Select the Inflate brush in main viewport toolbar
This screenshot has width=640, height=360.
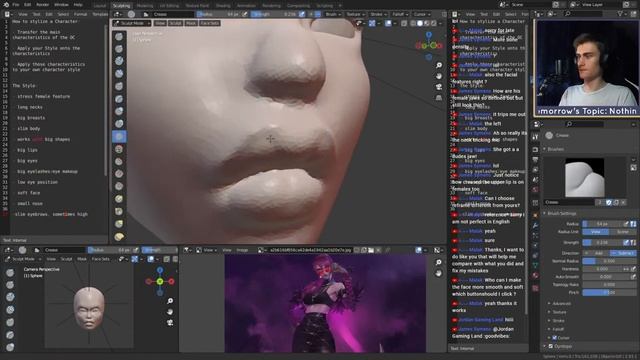coord(119,111)
